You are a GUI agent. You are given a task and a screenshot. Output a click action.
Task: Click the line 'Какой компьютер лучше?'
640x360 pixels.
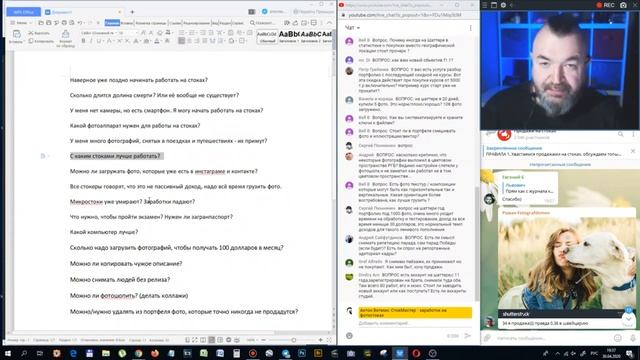(104, 232)
